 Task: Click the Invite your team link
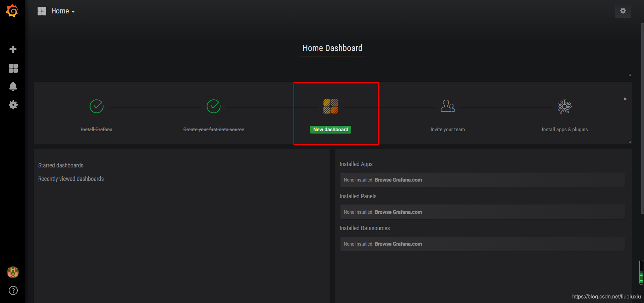pos(448,130)
